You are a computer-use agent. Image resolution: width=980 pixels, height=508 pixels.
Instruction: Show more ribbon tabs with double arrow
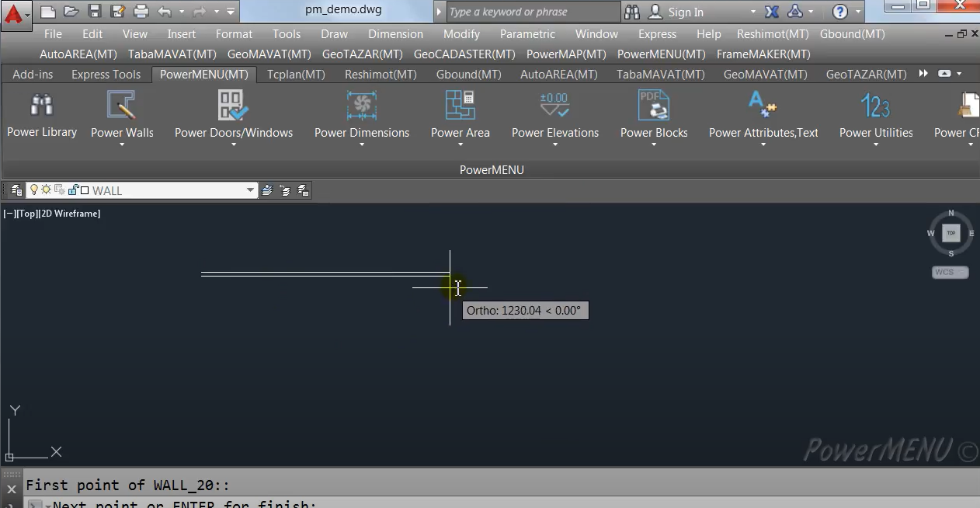[x=923, y=73]
